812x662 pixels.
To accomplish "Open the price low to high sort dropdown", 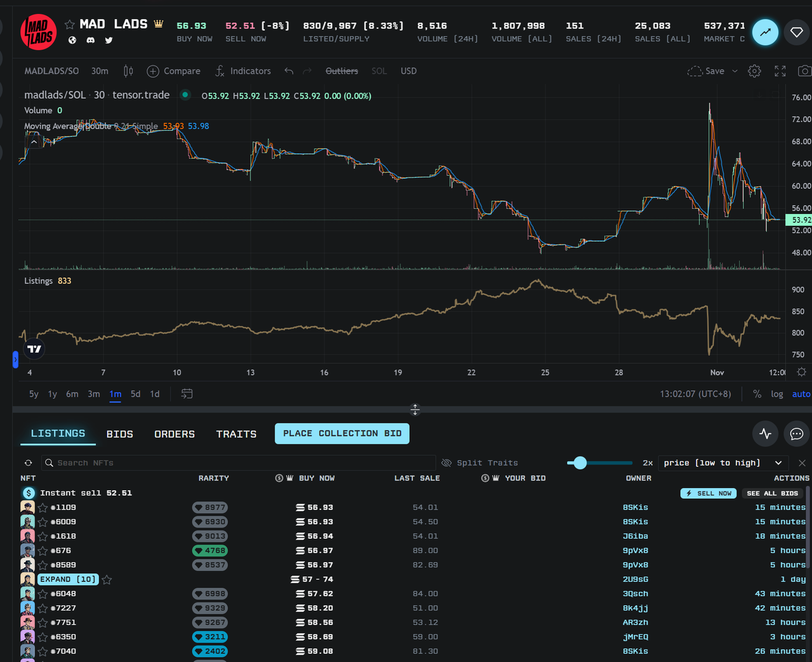I will [x=723, y=463].
